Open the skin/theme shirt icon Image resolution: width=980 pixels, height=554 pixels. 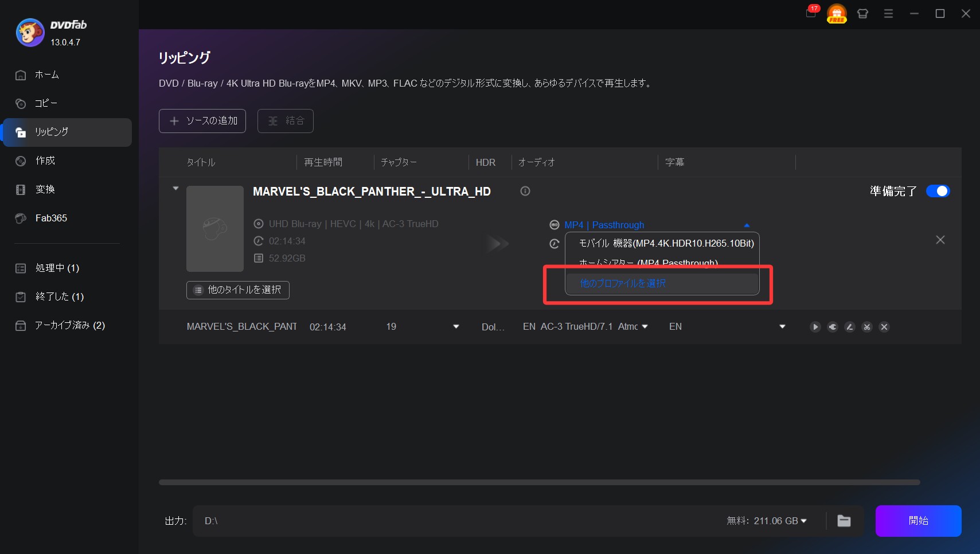point(862,14)
